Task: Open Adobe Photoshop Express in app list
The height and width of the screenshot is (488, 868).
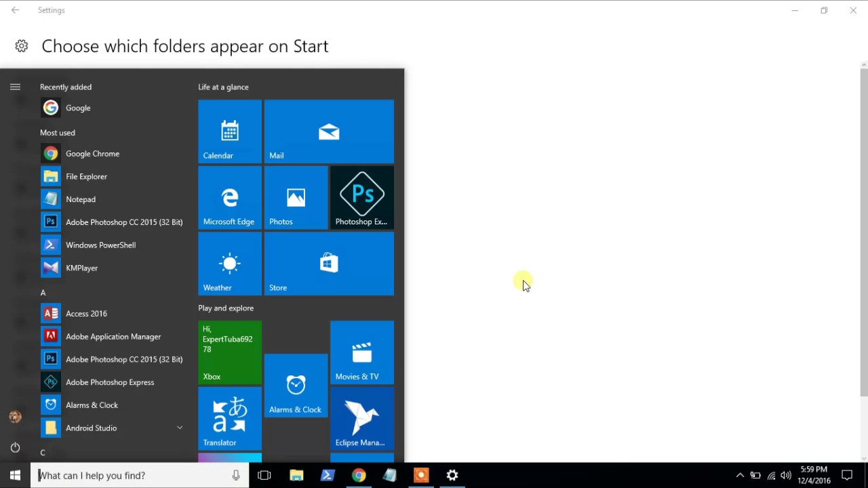Action: point(112,382)
